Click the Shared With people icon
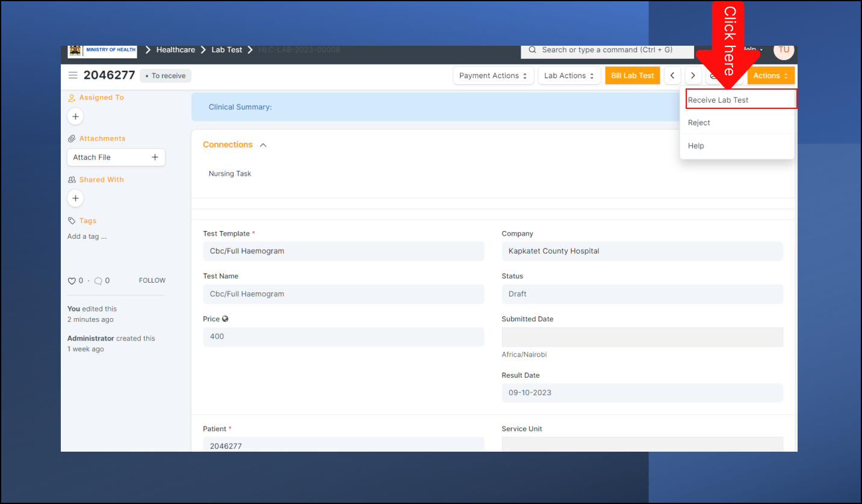Image resolution: width=862 pixels, height=504 pixels. (72, 180)
